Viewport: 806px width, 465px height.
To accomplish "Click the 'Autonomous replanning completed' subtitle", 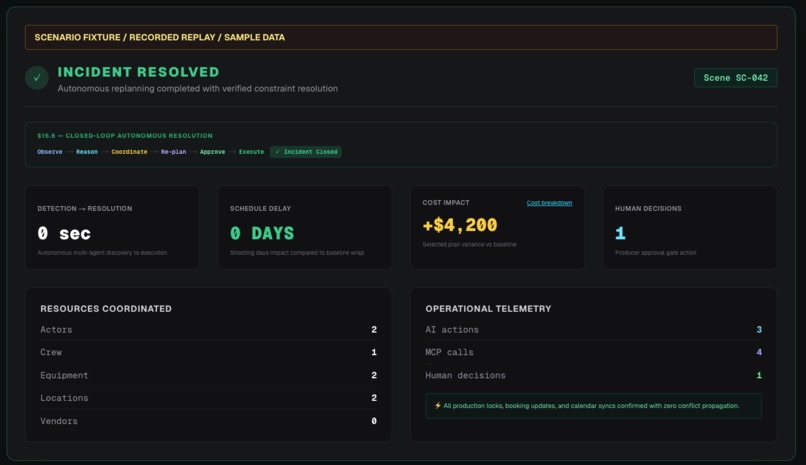I will pyautogui.click(x=197, y=88).
